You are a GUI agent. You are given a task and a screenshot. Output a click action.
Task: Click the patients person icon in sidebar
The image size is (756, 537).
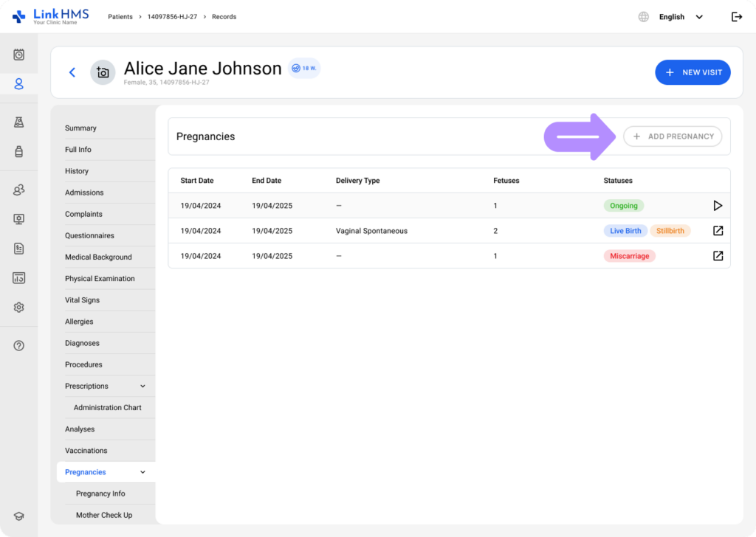click(x=19, y=84)
